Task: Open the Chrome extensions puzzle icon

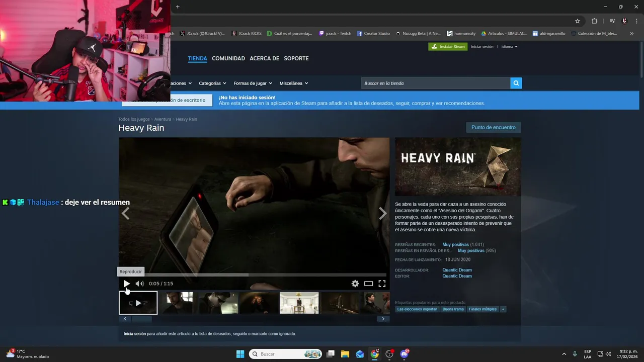Action: tap(594, 21)
